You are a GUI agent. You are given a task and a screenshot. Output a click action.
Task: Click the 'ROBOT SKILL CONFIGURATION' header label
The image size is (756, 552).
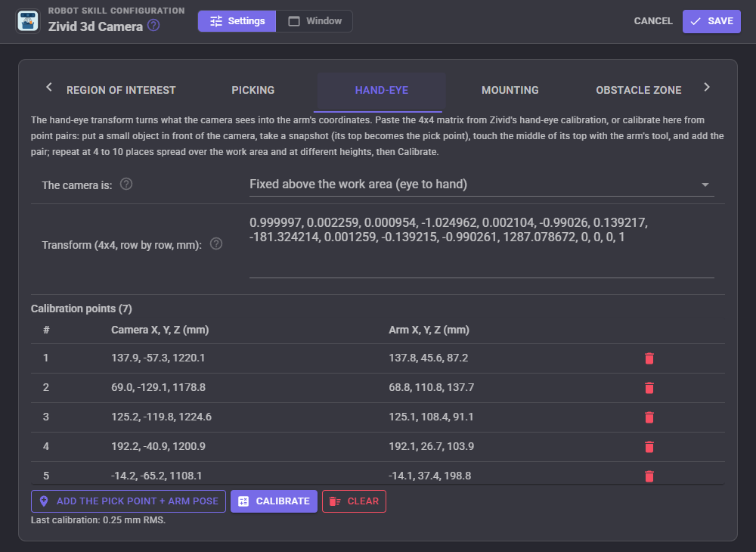point(116,11)
